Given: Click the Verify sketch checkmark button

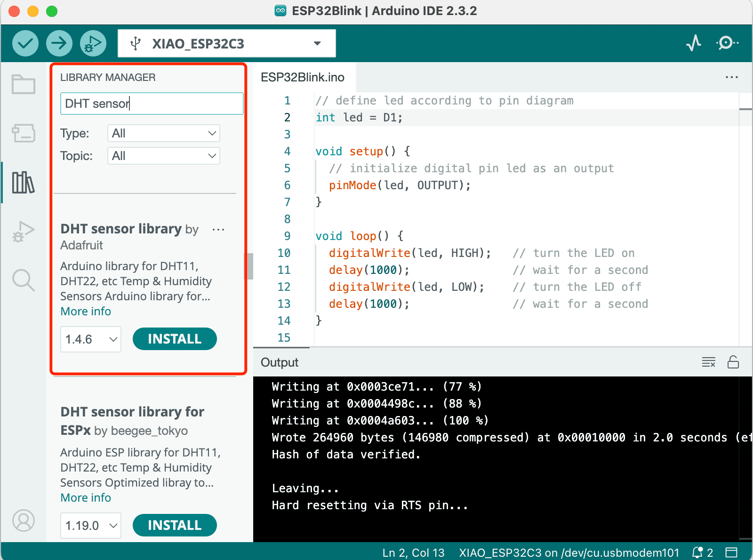Looking at the screenshot, I should (25, 43).
